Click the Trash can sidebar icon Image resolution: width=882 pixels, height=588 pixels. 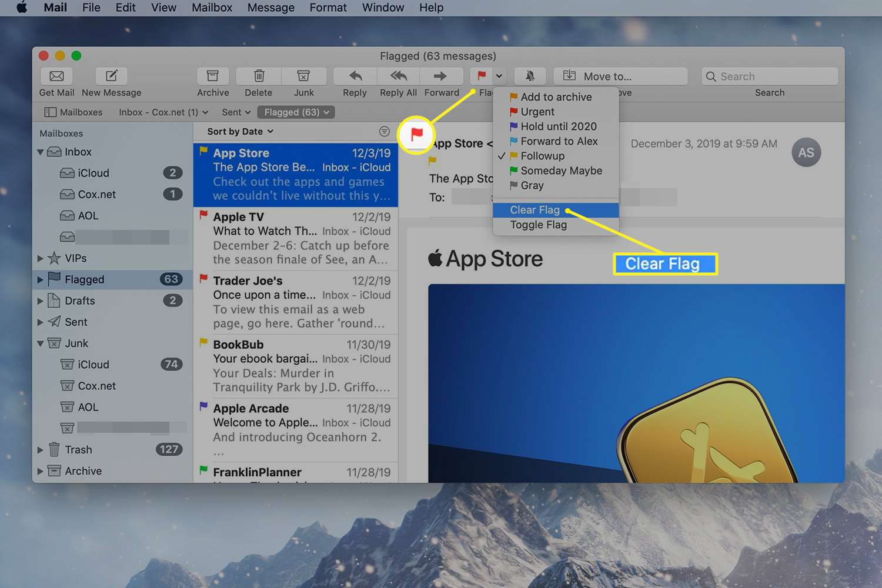(x=54, y=449)
